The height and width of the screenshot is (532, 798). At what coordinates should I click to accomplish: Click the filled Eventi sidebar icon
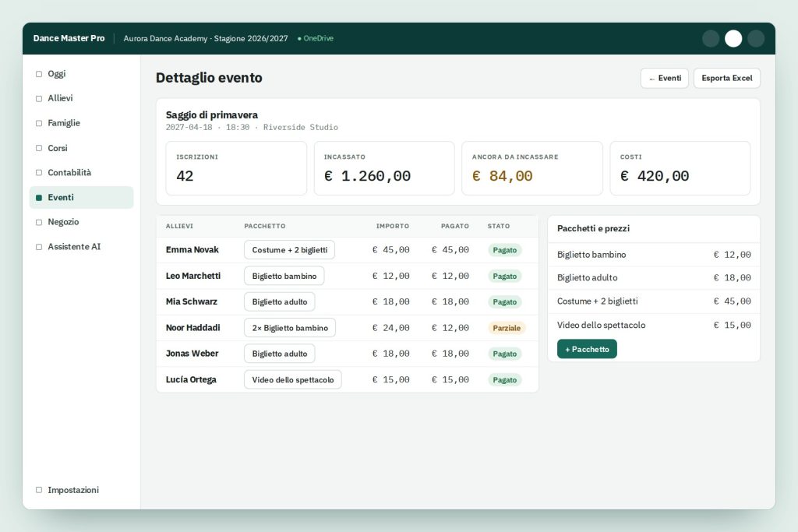[39, 197]
